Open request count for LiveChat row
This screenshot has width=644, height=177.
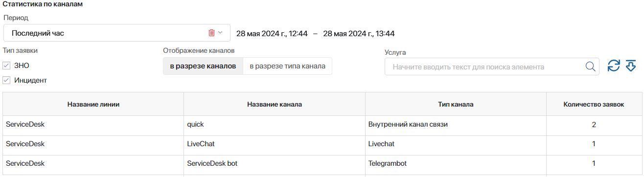click(x=594, y=144)
